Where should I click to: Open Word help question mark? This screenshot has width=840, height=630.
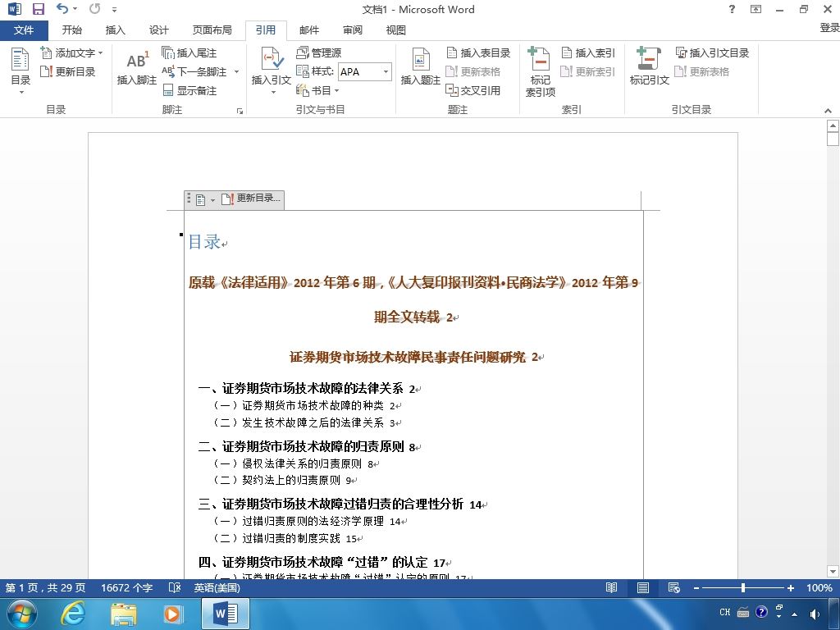coord(732,9)
